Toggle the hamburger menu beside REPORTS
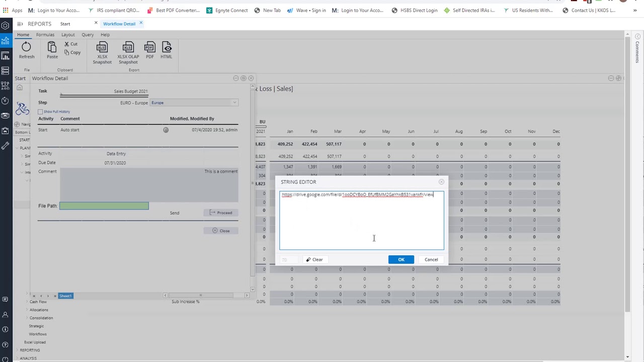This screenshot has height=362, width=644. tap(20, 24)
